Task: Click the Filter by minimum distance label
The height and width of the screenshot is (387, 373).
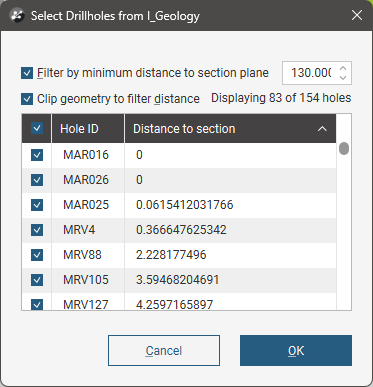Action: (153, 73)
